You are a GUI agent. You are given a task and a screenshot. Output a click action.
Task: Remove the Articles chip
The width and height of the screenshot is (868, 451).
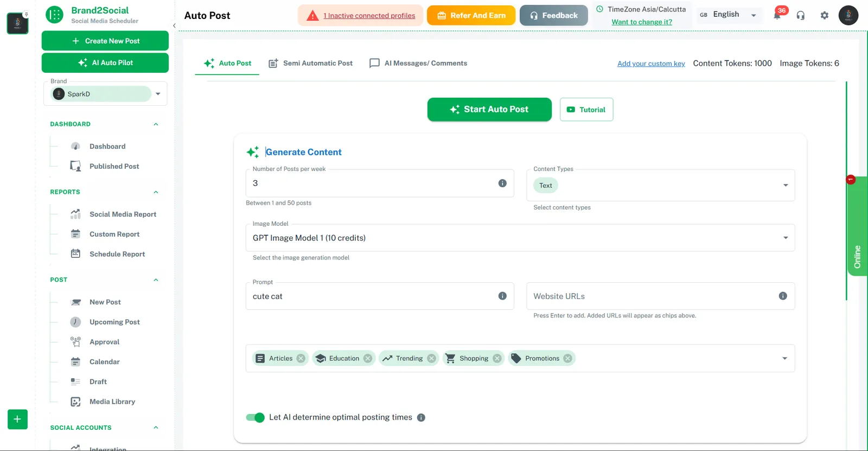tap(301, 358)
